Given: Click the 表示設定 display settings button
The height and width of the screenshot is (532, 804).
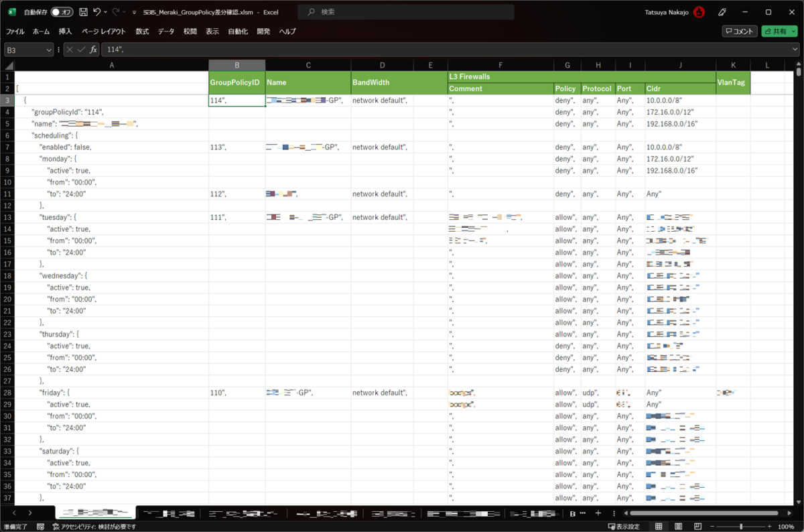Looking at the screenshot, I should (x=623, y=527).
